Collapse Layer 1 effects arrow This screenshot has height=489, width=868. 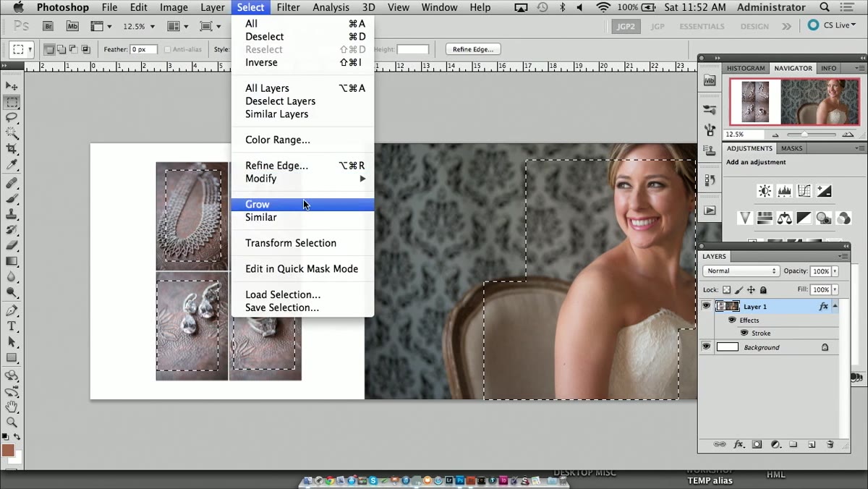pos(835,306)
